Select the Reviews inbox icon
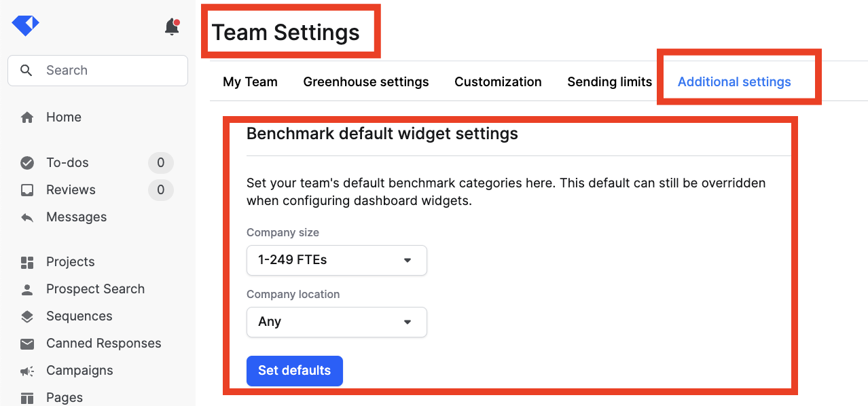868x406 pixels. click(x=27, y=190)
